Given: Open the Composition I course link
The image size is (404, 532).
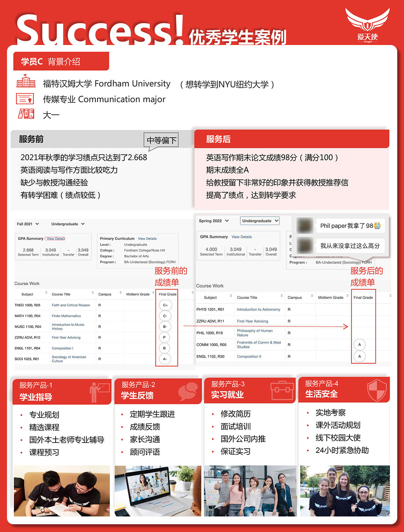Looking at the screenshot, I should [62, 348].
